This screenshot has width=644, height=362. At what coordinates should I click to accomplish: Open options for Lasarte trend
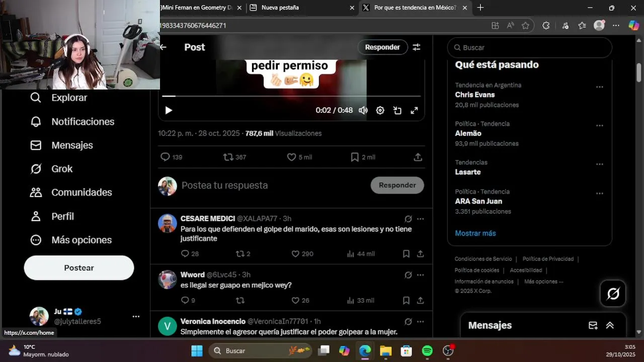coord(599,164)
